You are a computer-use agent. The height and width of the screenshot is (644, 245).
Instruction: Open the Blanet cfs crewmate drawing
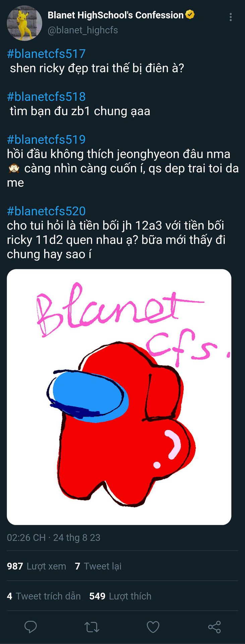pyautogui.click(x=119, y=397)
